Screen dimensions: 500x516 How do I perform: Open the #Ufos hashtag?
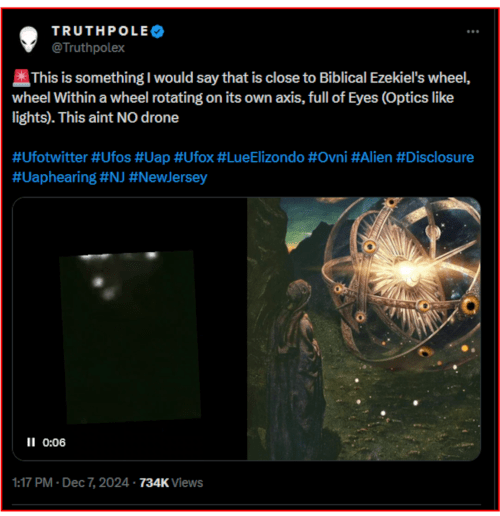pos(111,157)
